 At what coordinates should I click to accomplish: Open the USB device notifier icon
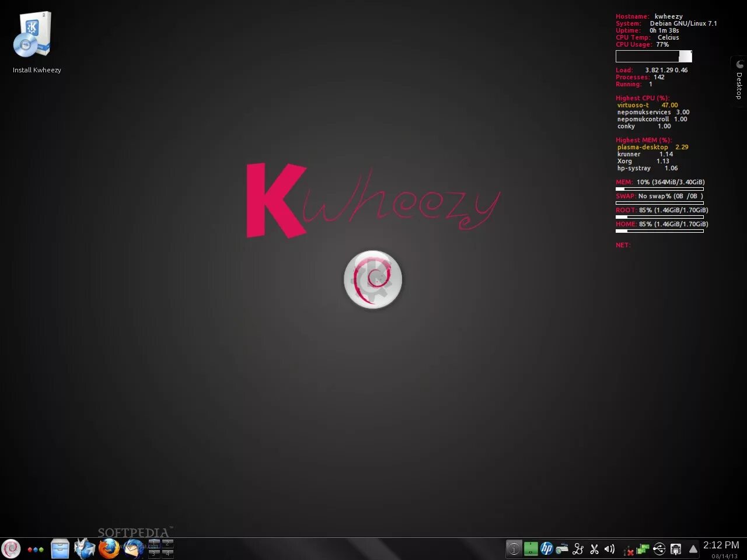(x=659, y=549)
